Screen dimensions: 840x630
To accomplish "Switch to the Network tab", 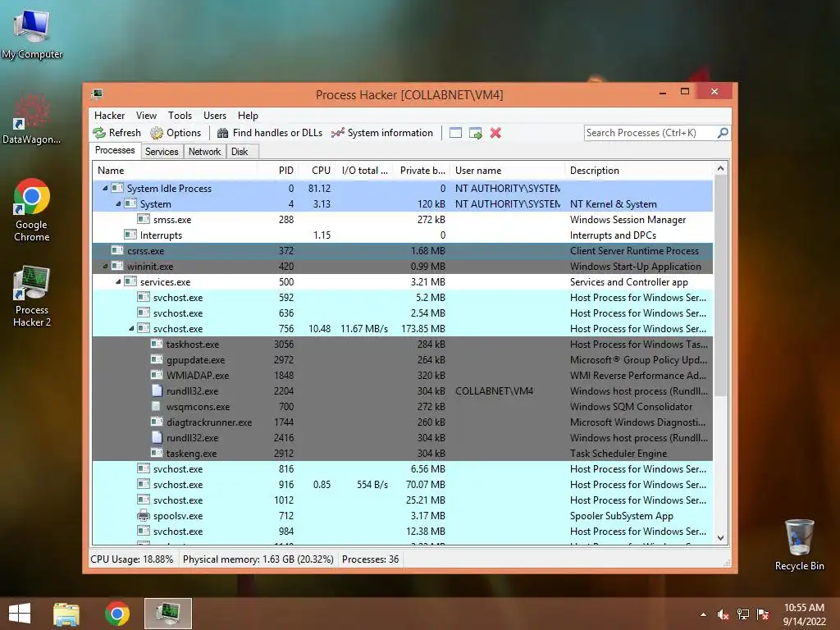I will pos(204,152).
